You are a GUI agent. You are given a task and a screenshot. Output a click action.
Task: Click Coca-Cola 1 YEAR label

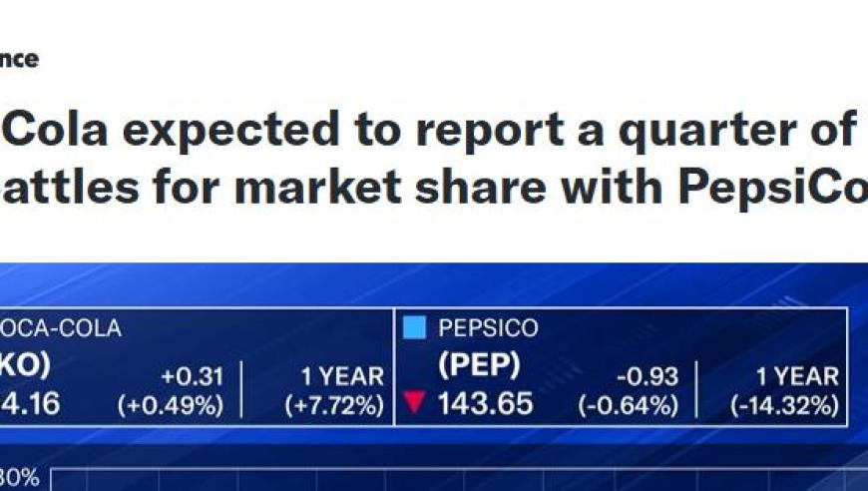pyautogui.click(x=342, y=376)
